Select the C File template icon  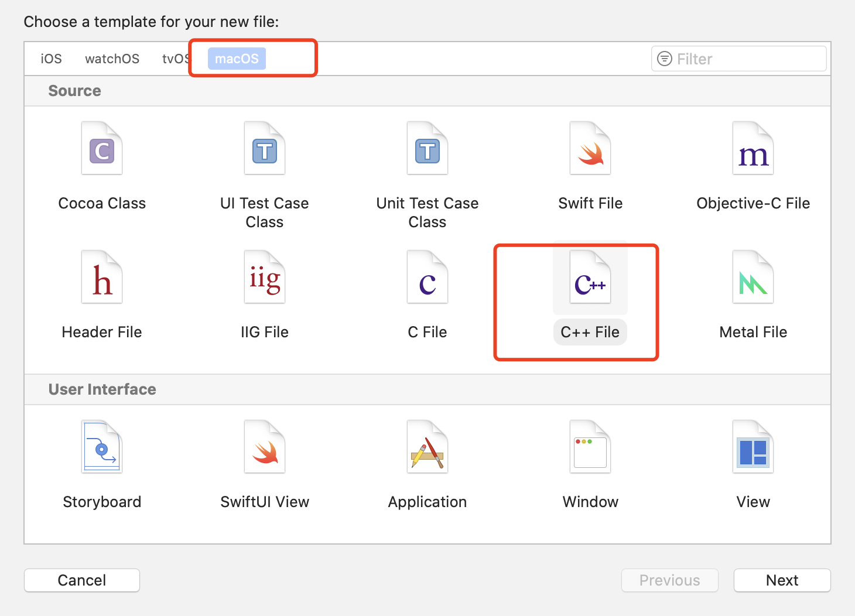click(427, 278)
